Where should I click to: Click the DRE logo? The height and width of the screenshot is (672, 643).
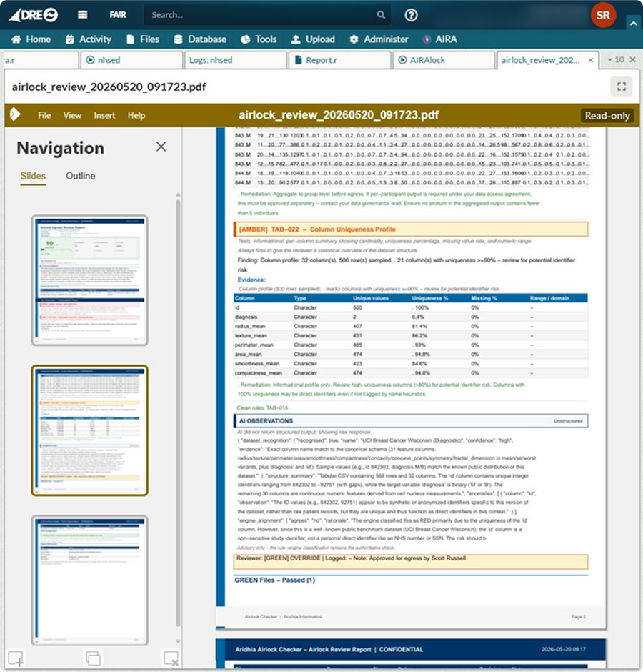click(34, 15)
